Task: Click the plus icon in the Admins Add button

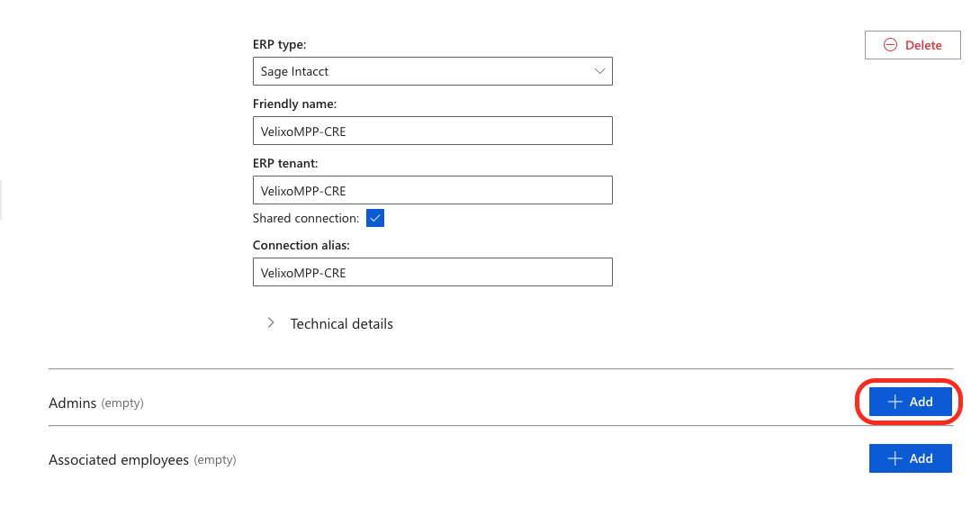Action: pyautogui.click(x=895, y=402)
